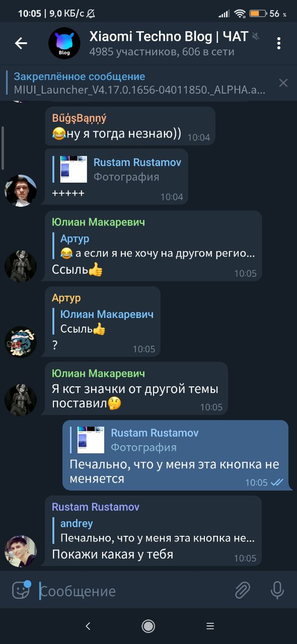
Task: Tap the Android home navigation button
Action: 148,626
